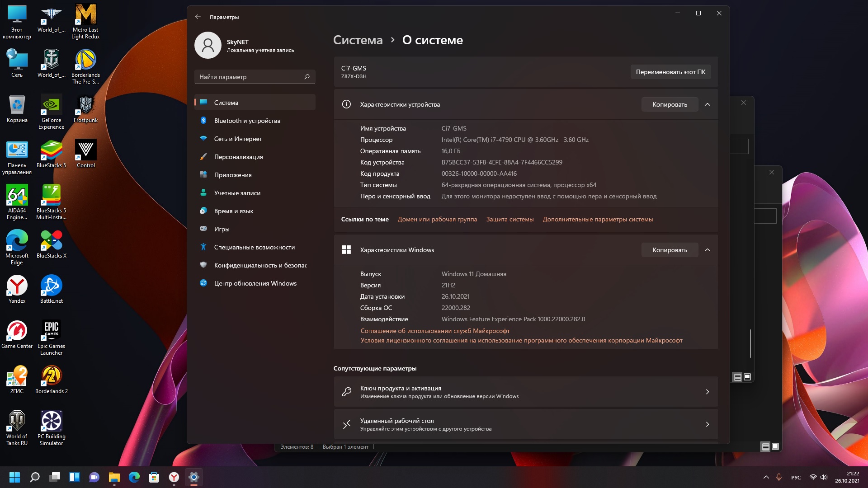
Task: Select Учетные записи sidebar item
Action: [237, 193]
